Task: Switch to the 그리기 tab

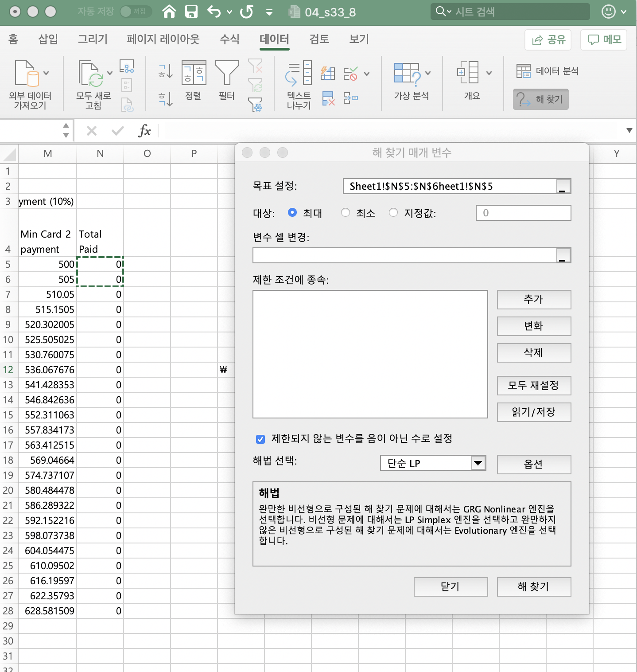Action: [93, 39]
